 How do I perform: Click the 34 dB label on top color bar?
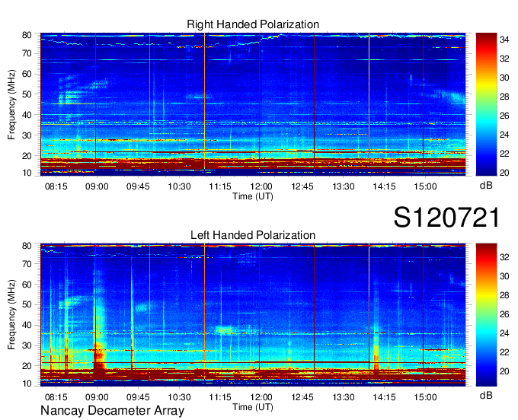(504, 40)
